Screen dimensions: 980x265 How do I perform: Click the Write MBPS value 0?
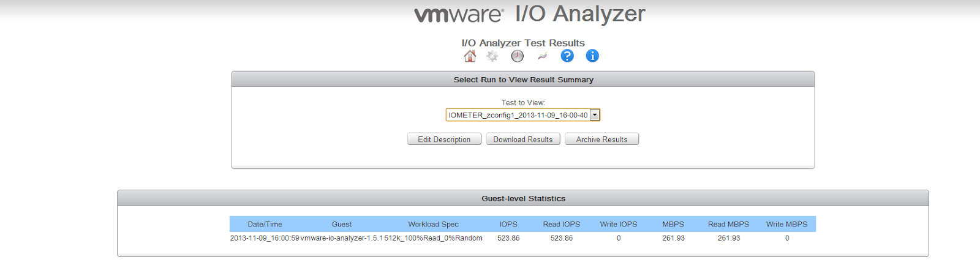point(787,238)
